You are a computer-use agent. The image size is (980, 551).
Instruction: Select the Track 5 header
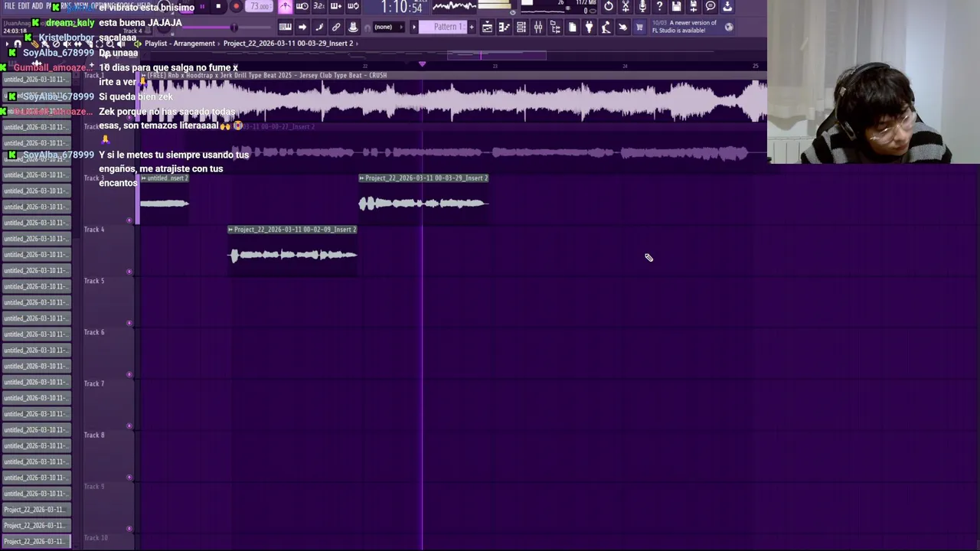point(107,302)
